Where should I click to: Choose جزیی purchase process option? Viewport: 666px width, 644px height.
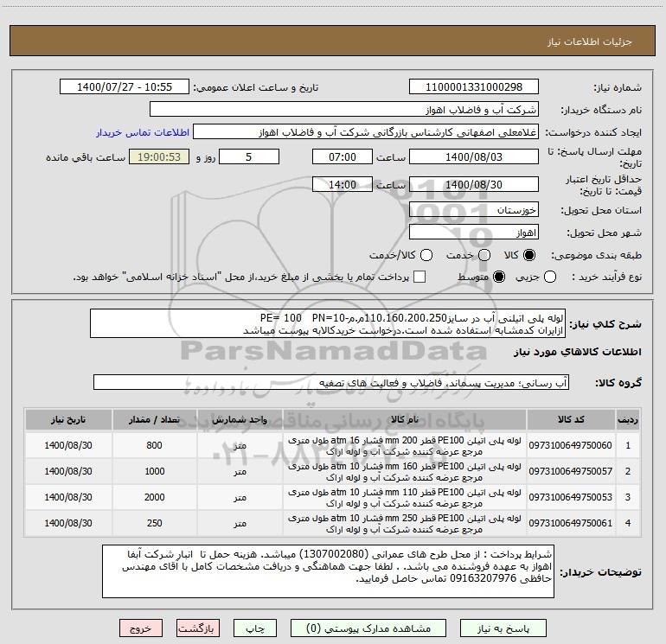(549, 277)
